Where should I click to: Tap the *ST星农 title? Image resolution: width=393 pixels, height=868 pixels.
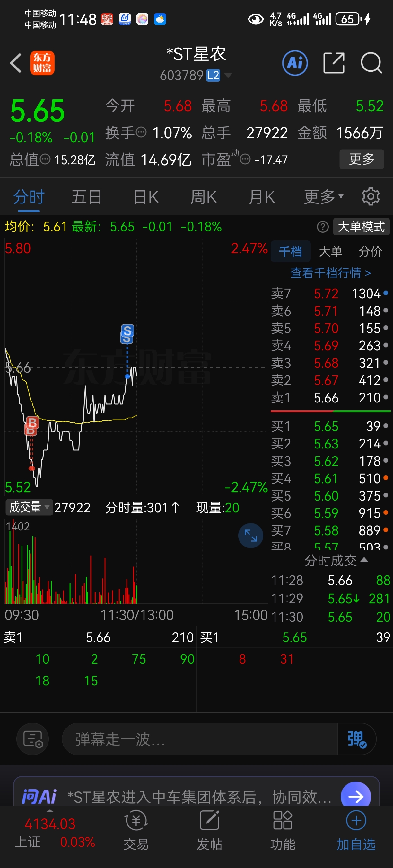[196, 54]
